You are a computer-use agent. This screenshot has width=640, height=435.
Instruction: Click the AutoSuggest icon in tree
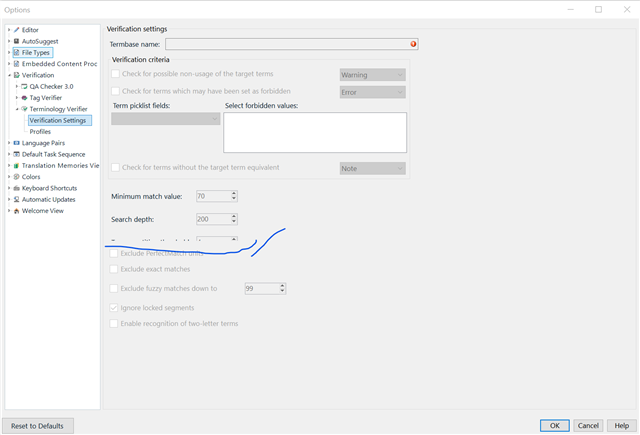(x=16, y=41)
